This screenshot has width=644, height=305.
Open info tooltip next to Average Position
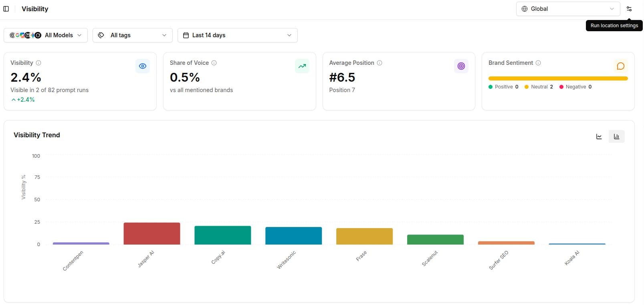click(x=380, y=63)
